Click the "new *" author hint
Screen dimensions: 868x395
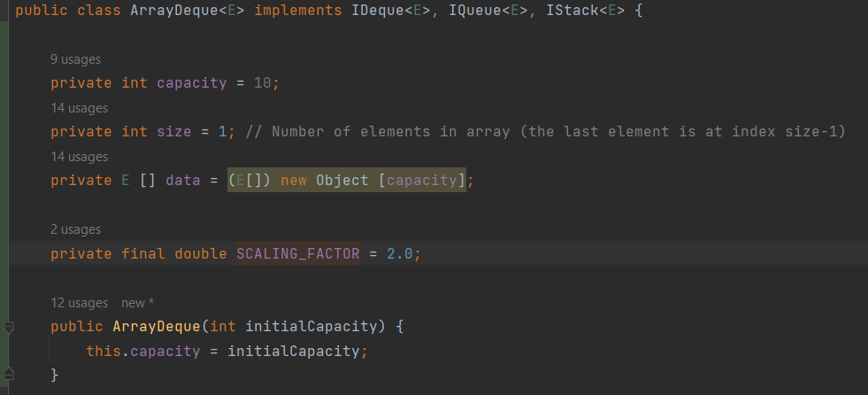138,303
